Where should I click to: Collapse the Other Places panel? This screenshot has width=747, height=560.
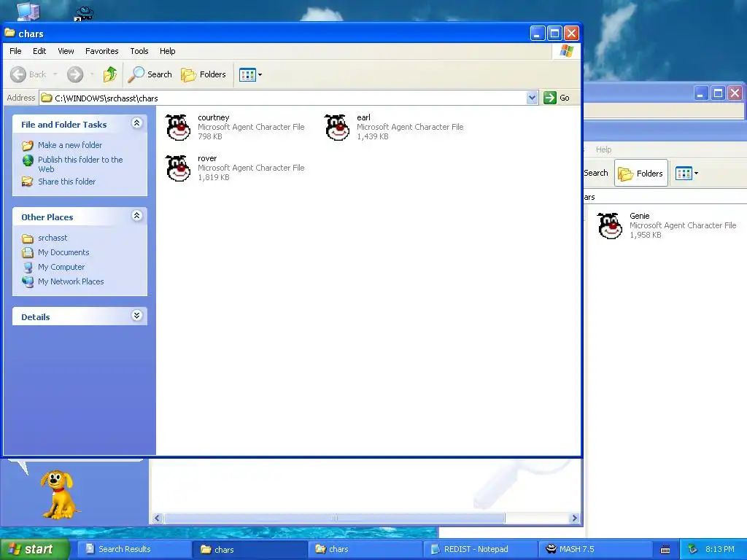click(136, 216)
